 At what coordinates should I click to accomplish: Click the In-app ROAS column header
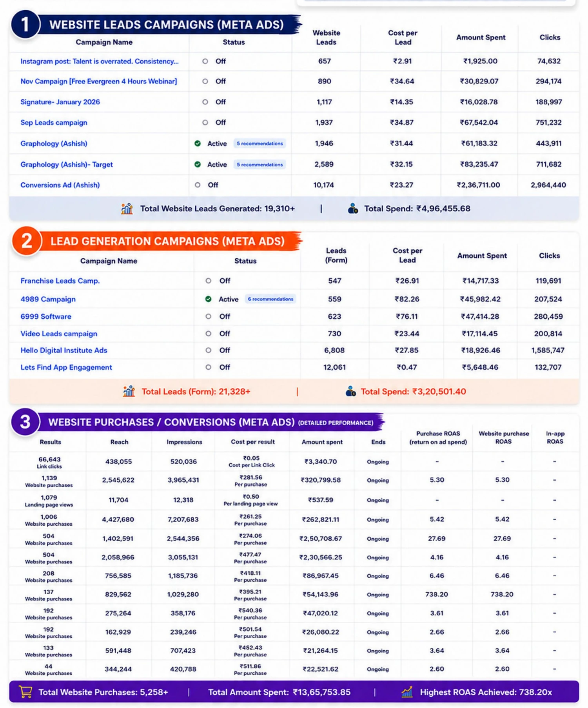click(555, 438)
